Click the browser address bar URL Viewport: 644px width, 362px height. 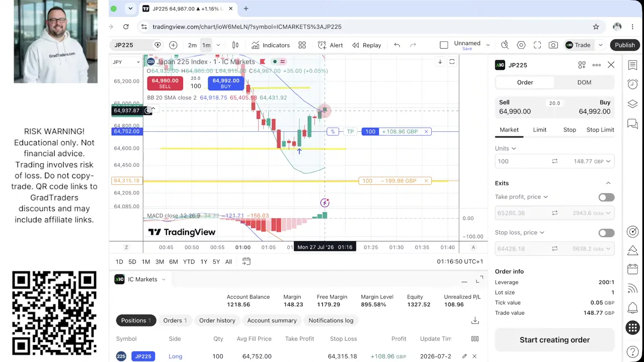pyautogui.click(x=247, y=27)
